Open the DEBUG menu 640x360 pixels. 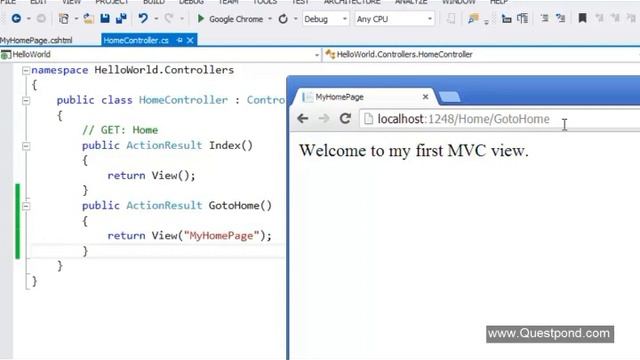[191, 2]
